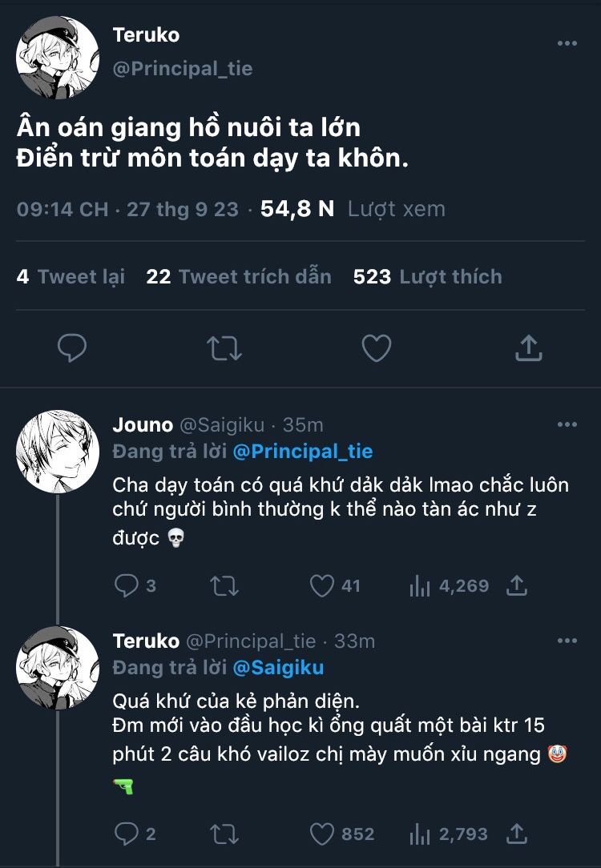Open Teruko's profile picture at top
The width and height of the screenshot is (601, 868).
(58, 58)
